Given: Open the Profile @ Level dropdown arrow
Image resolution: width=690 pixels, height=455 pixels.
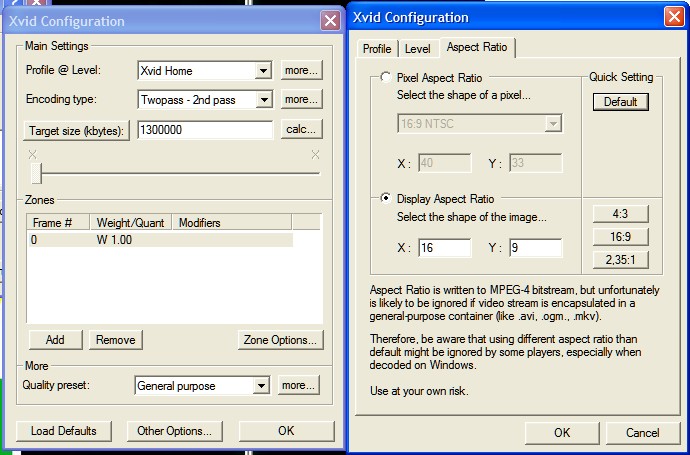Looking at the screenshot, I should tap(263, 70).
